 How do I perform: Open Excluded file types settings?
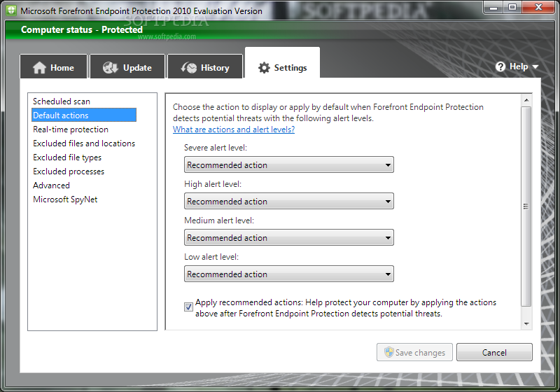click(x=67, y=157)
